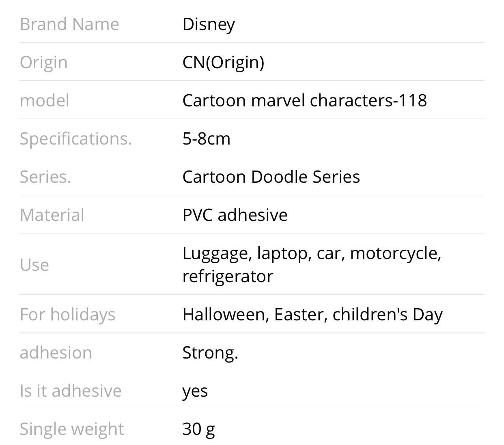Click the "Use" row label
Viewport: 504px width, 445px height.
[x=34, y=265]
